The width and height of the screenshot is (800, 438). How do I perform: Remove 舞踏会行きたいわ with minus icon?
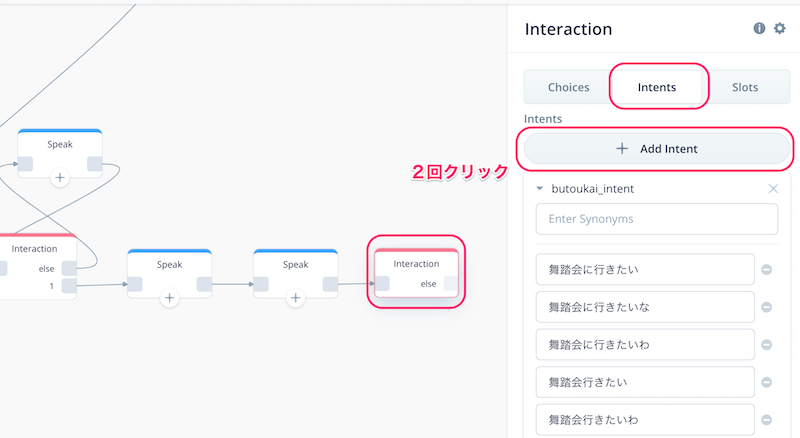click(766, 420)
